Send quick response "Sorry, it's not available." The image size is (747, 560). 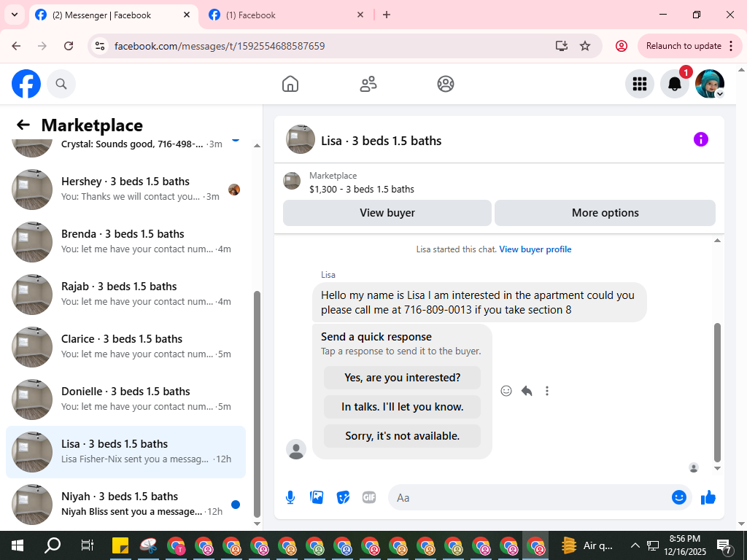coord(402,436)
